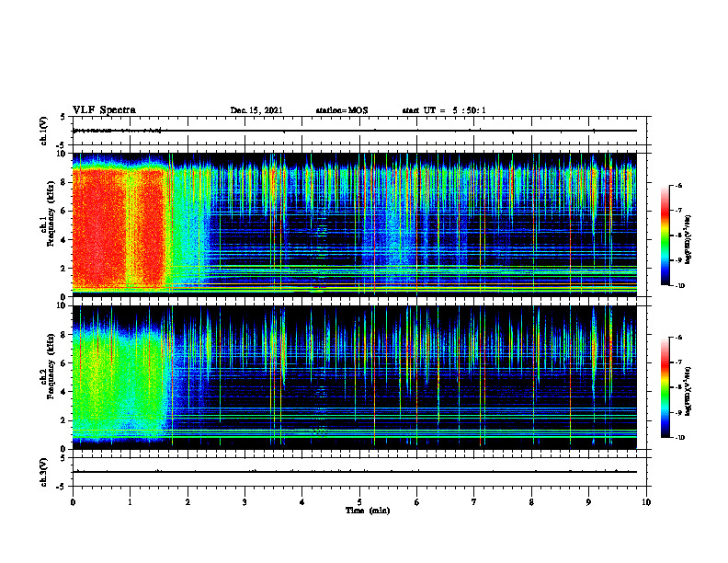Click the time axis tick label "10"
Viewport: 728px width, 563px height.
click(646, 502)
